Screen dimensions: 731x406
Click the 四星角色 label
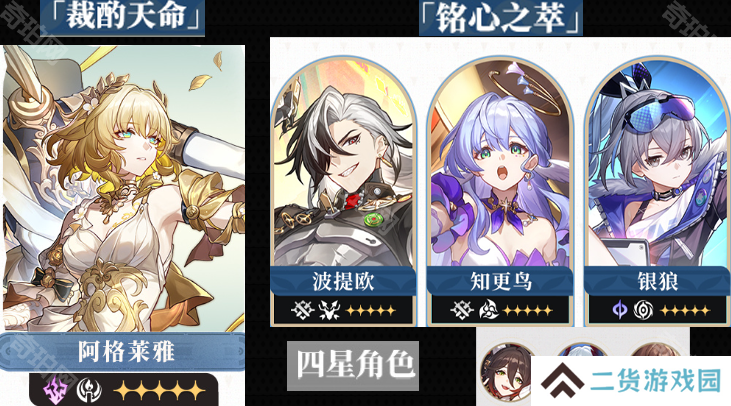click(x=353, y=365)
